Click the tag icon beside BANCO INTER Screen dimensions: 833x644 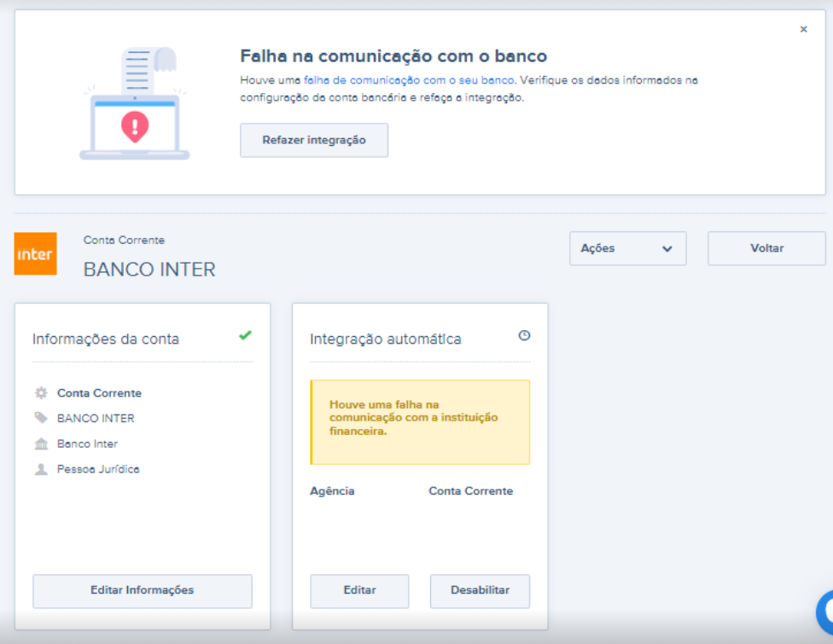pyautogui.click(x=40, y=418)
